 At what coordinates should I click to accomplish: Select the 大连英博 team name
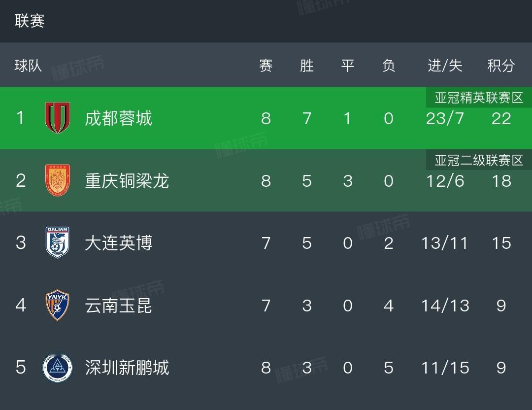pyautogui.click(x=118, y=243)
